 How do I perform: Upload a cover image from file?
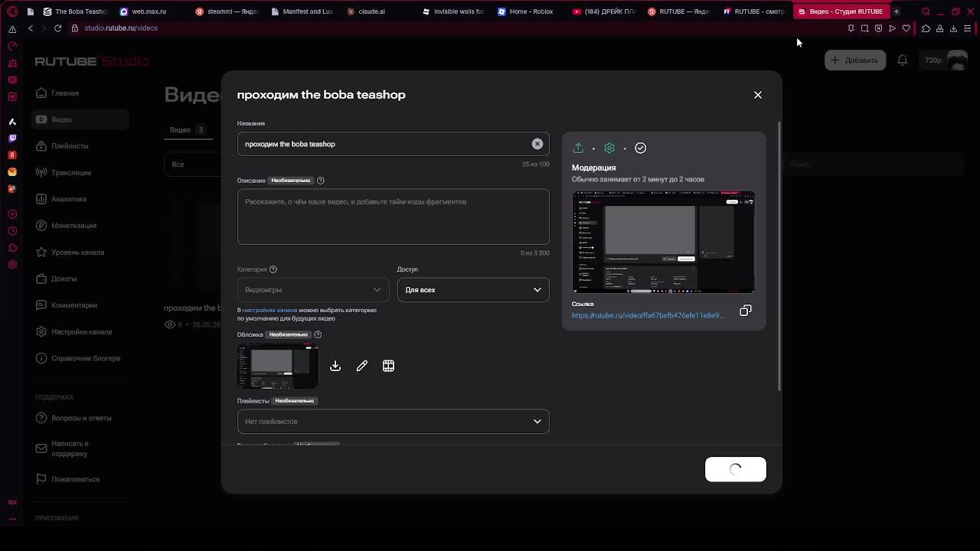point(335,366)
